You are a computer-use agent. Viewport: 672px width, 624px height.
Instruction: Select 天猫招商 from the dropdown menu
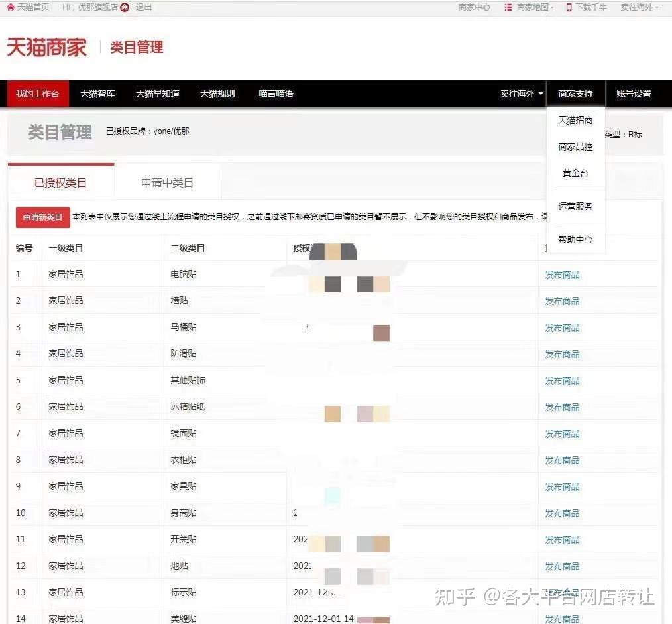(x=575, y=120)
